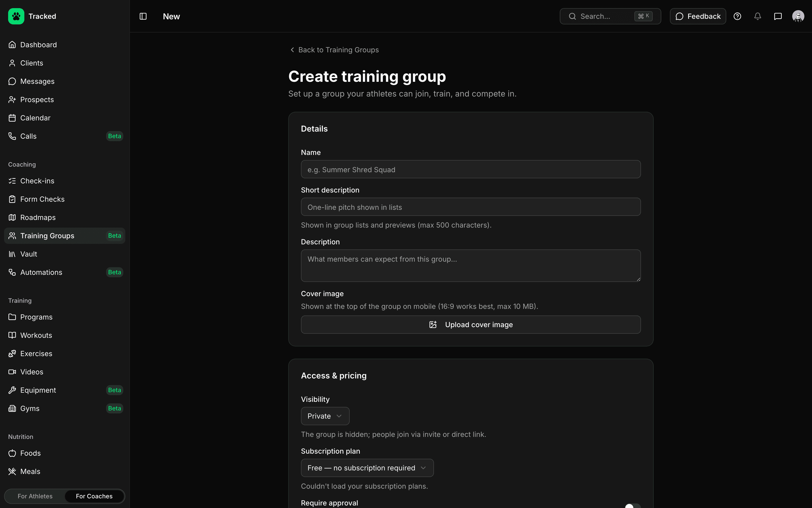Click the New page title in header
The width and height of the screenshot is (812, 508).
[x=171, y=16]
